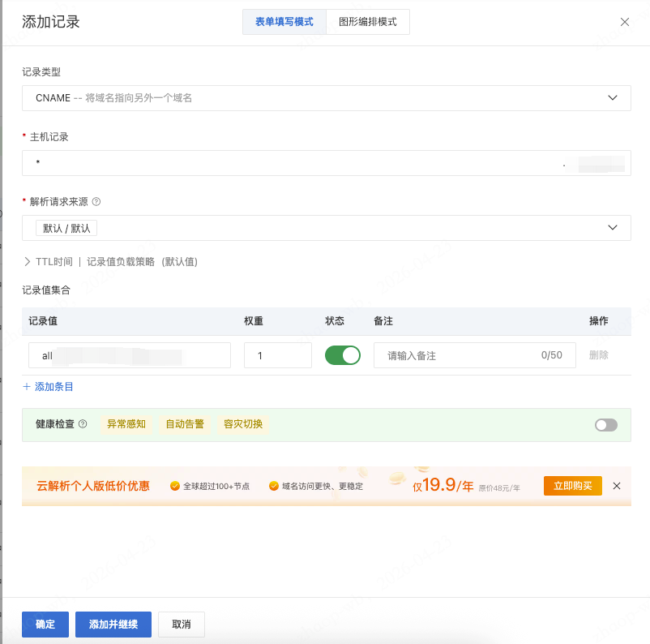
Task: Switch to 图形编排模式 tab
Action: pos(368,22)
